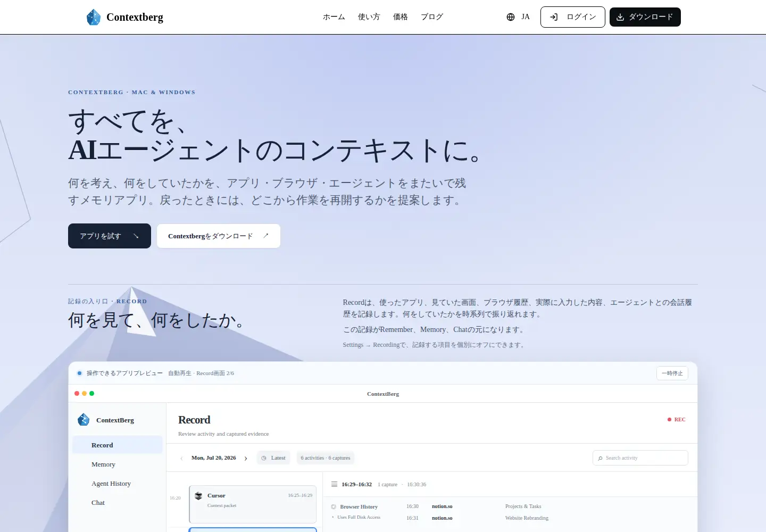Click the Search activity field
This screenshot has height=532, width=766.
click(640, 458)
